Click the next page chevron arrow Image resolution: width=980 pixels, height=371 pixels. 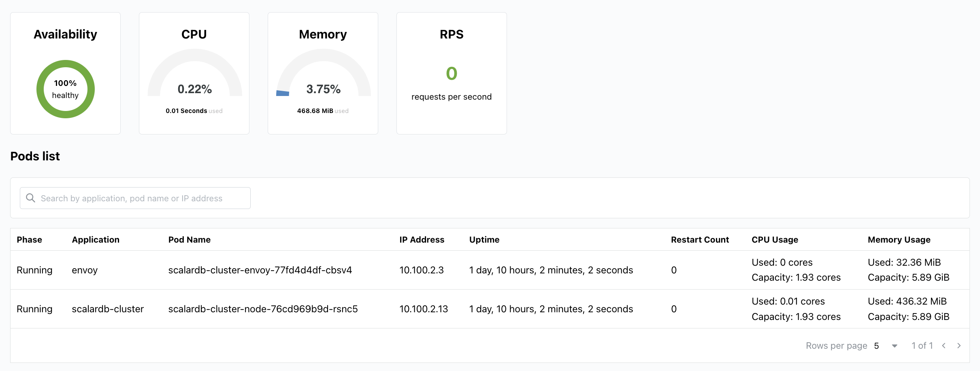click(959, 345)
